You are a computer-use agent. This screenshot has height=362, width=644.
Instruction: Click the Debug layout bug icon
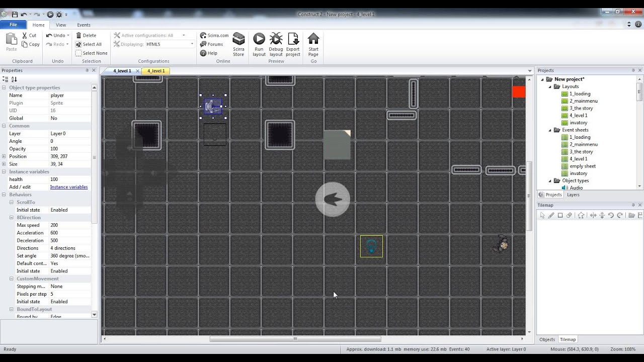tap(276, 39)
